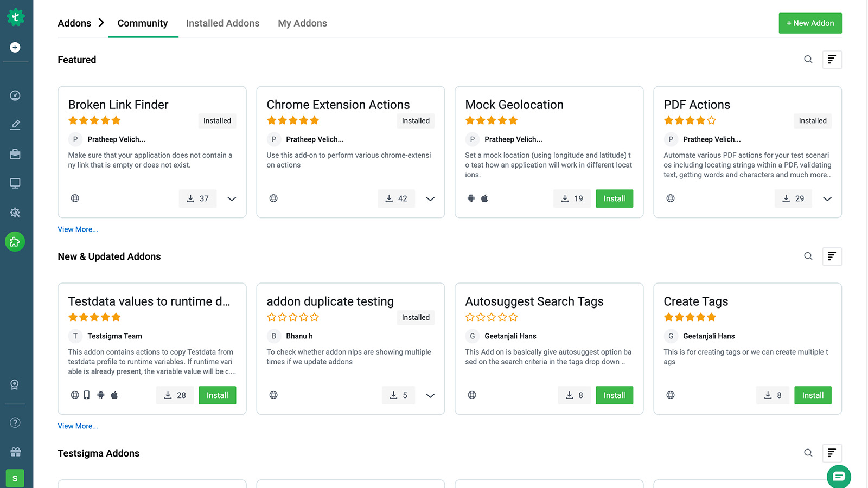The width and height of the screenshot is (868, 488).
Task: Select the Addons puzzle icon in sidebar
Action: 15,242
